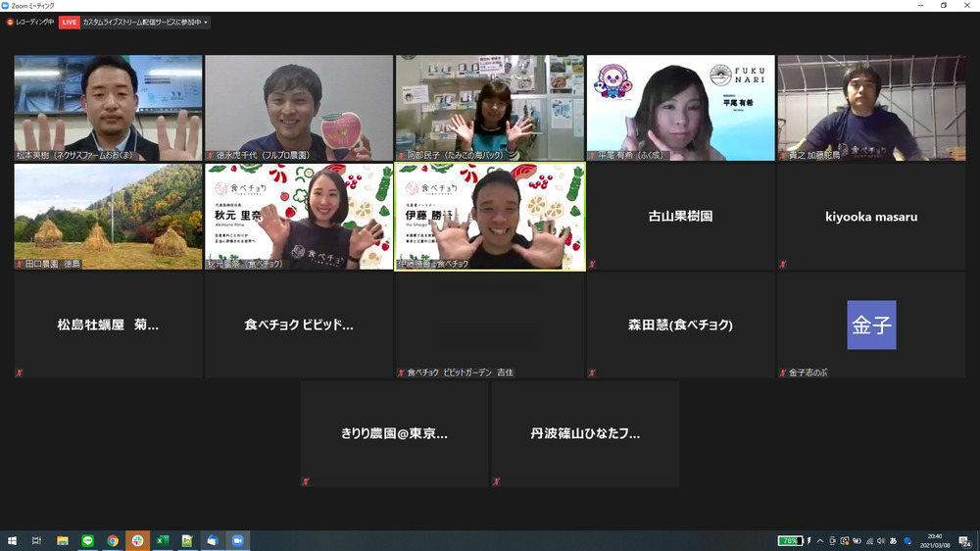Expand the LIVE custom livestream dropdown arrow
This screenshot has height=551, width=980.
tap(206, 22)
